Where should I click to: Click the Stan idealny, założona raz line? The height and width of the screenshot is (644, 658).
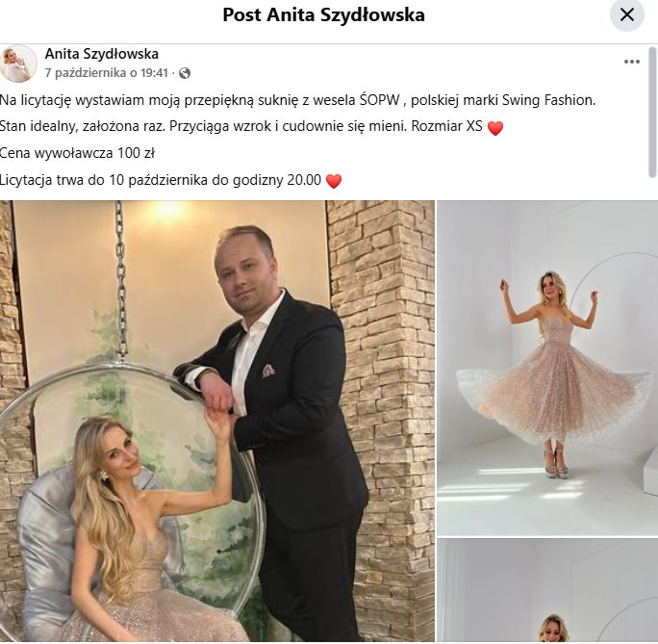click(x=240, y=126)
